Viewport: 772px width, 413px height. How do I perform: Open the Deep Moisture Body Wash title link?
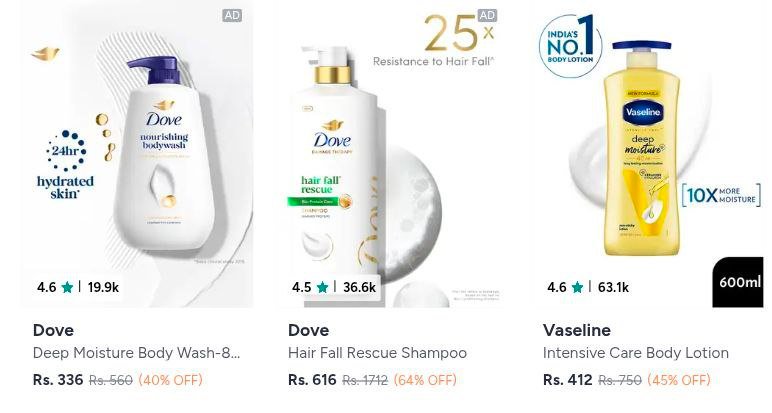pos(136,353)
